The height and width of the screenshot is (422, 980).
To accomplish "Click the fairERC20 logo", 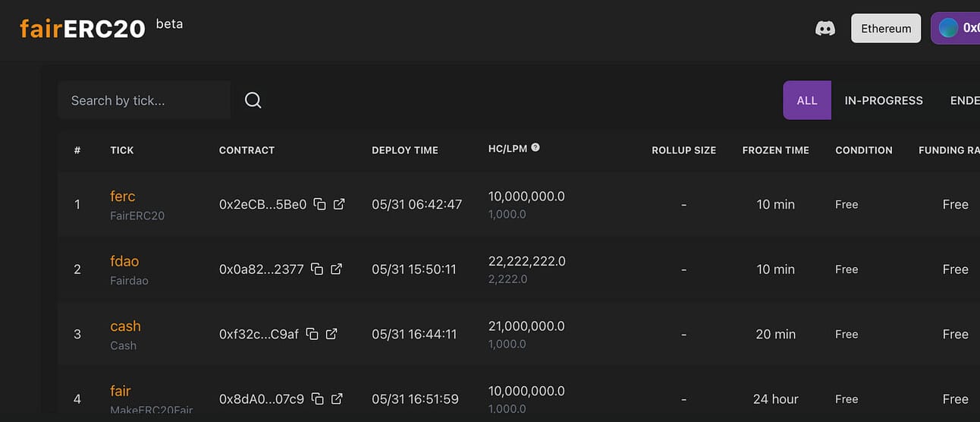I will point(82,29).
